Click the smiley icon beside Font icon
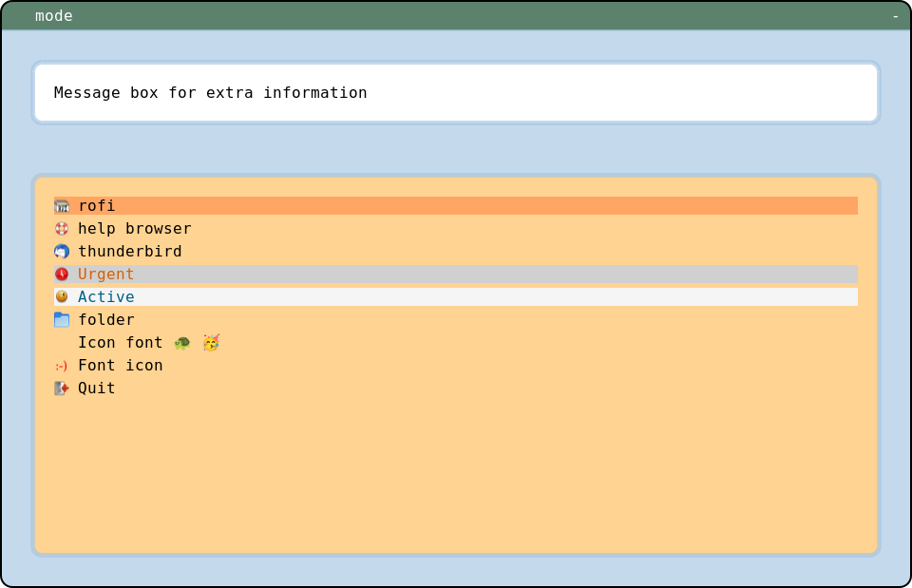Screen dimensions: 912x588 point(62,366)
